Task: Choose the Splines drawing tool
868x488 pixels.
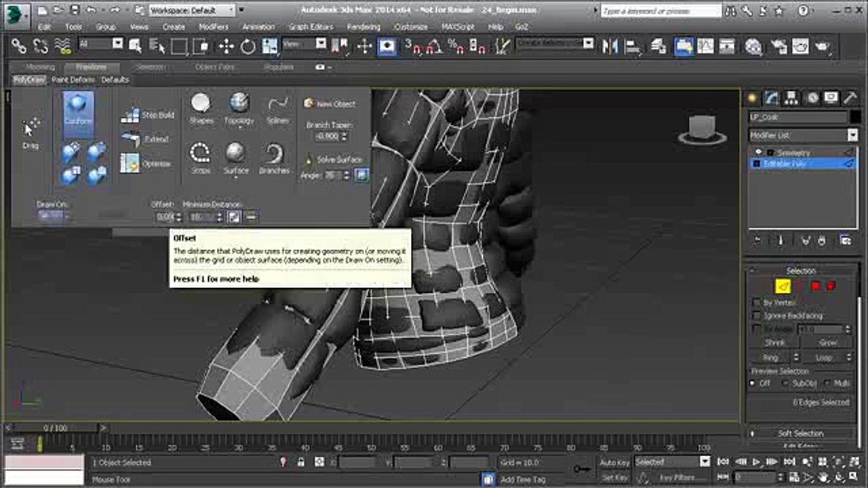Action: click(x=277, y=108)
